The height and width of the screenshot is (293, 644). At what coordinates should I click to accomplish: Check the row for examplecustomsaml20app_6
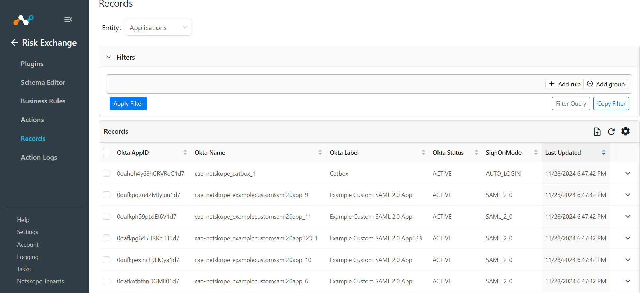point(106,281)
